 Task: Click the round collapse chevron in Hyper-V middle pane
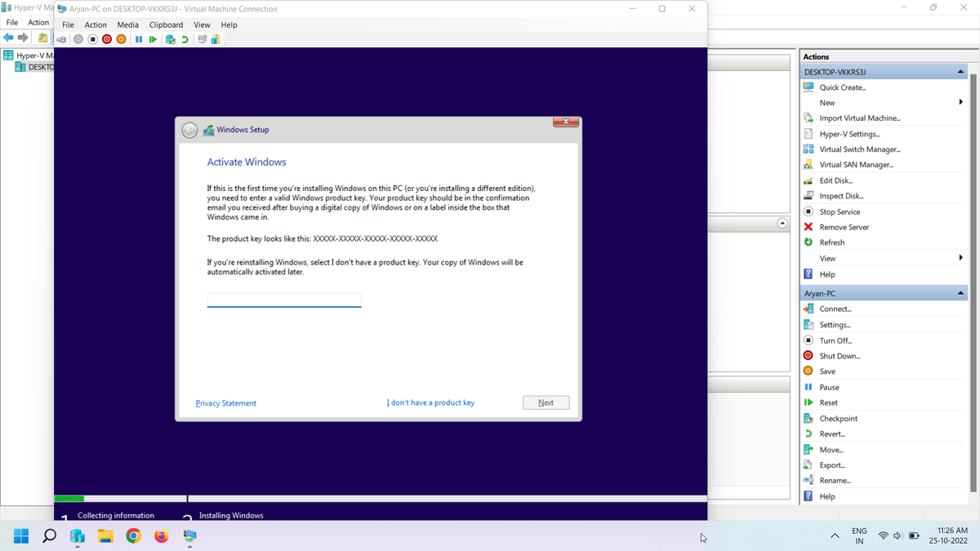tap(782, 223)
